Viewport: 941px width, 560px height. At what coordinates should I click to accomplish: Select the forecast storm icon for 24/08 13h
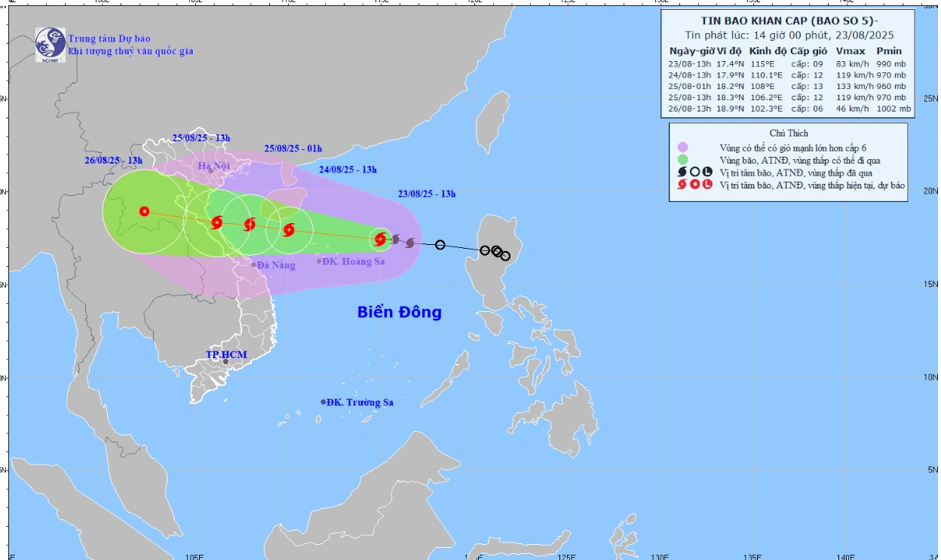[289, 230]
